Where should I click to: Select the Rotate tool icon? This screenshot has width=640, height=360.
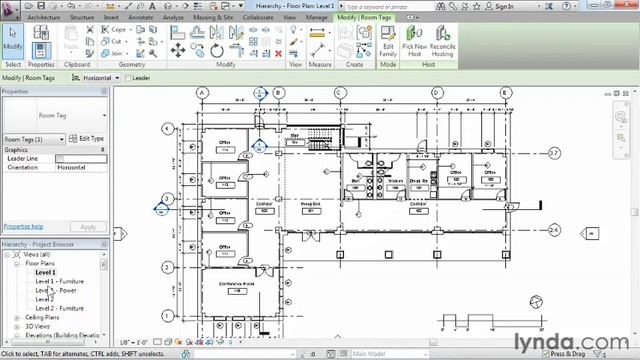pyautogui.click(x=217, y=51)
